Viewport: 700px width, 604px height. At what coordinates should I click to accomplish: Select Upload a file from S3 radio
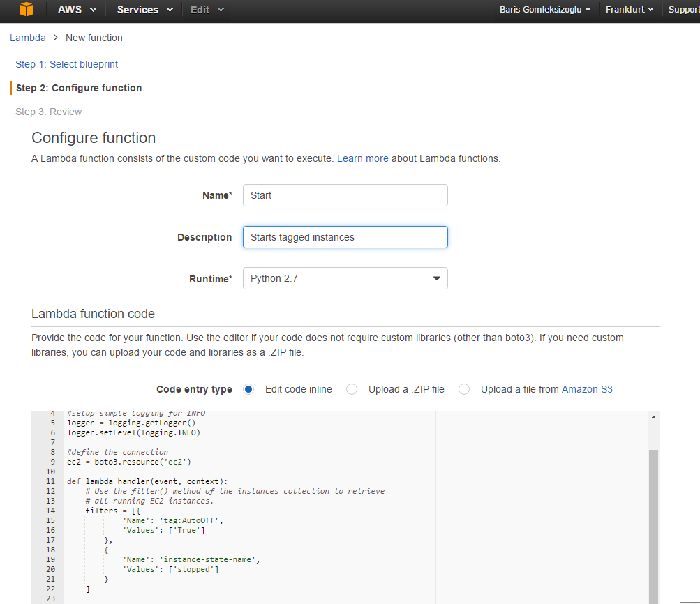464,389
